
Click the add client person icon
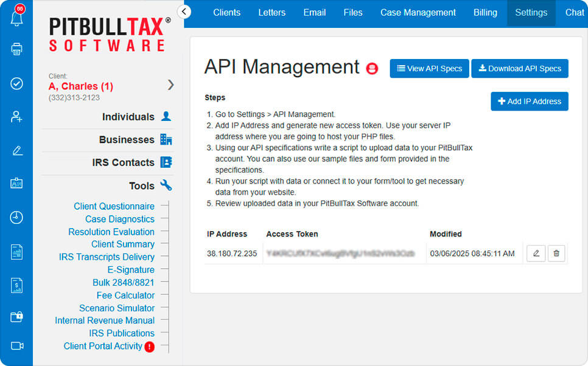point(16,117)
